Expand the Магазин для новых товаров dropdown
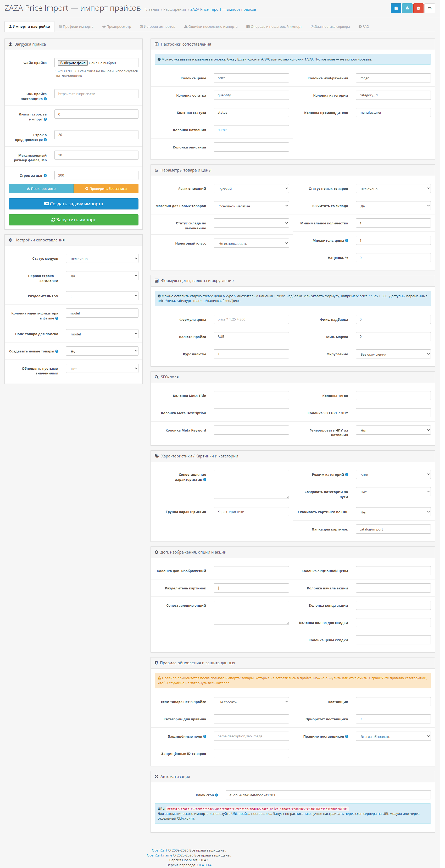The width and height of the screenshot is (445, 868). [x=251, y=206]
